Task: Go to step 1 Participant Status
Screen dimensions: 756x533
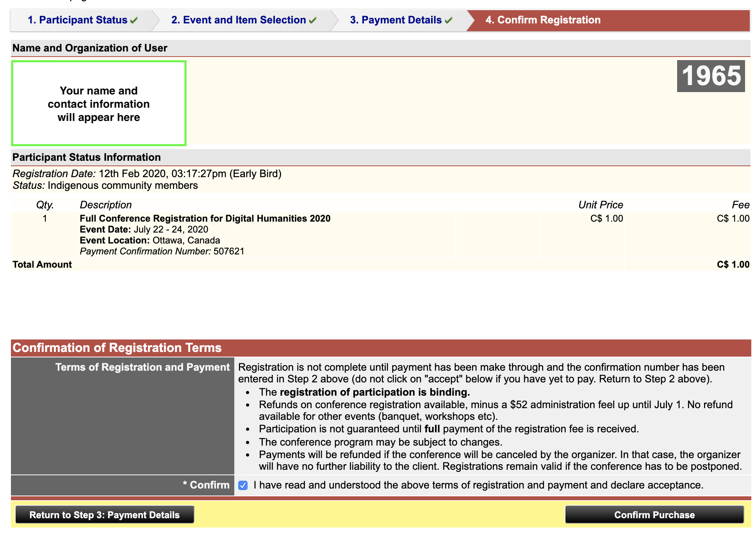Action: (77, 20)
